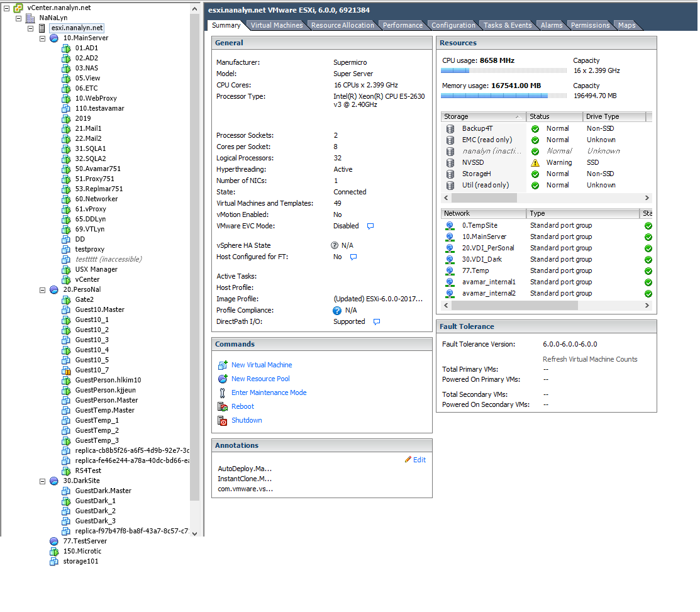Image resolution: width=700 pixels, height=612 pixels.
Task: Click the Guest10_7 VM warning icon
Action: (x=66, y=370)
